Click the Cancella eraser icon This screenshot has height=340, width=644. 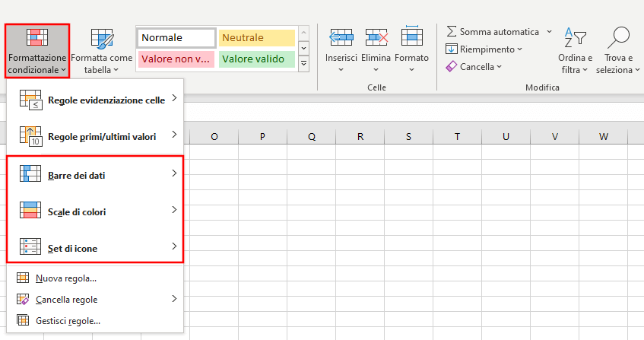pos(451,66)
